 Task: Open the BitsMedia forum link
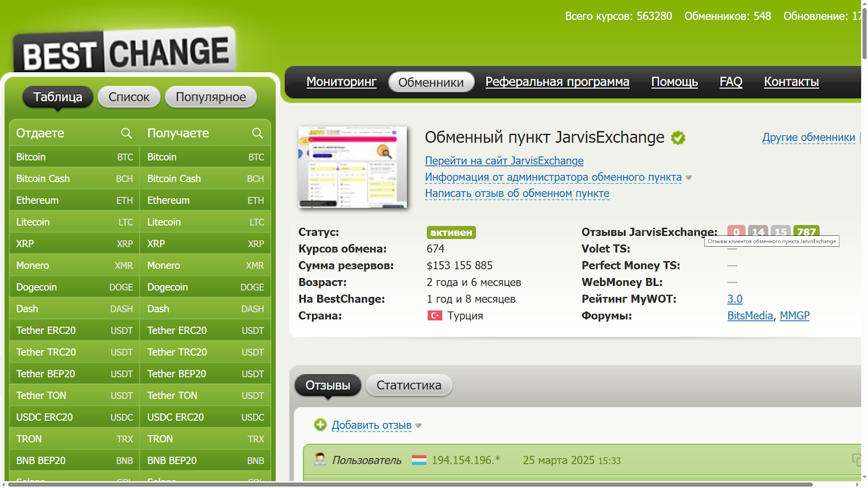pos(750,316)
